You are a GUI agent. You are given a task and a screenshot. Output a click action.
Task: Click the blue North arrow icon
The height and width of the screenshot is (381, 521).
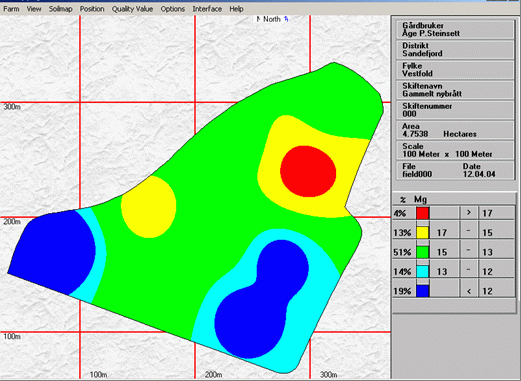click(286, 19)
